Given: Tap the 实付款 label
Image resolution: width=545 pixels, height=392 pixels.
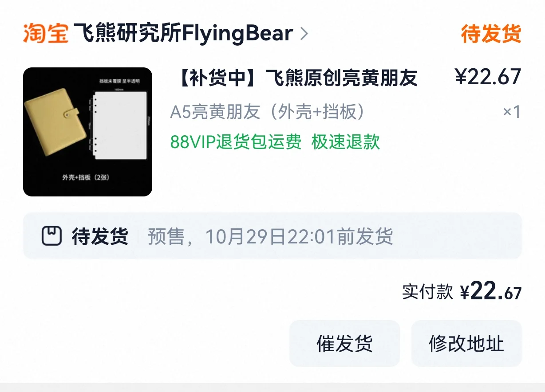Looking at the screenshot, I should 428,292.
